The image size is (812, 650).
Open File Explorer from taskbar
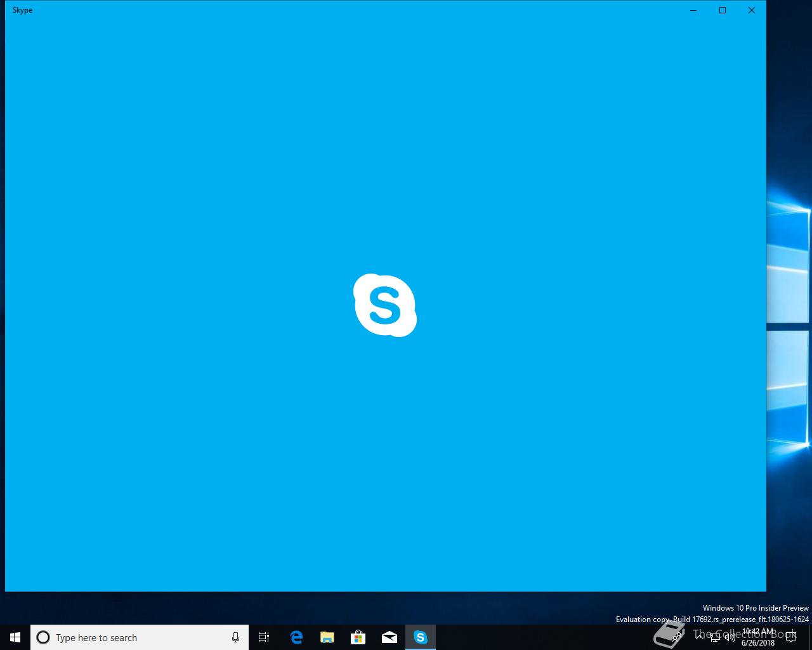(x=327, y=637)
